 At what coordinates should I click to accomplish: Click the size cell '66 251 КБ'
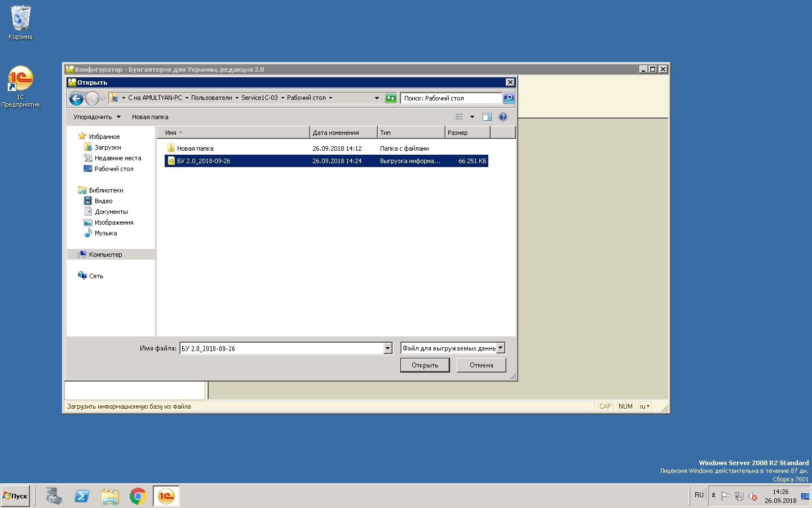(x=472, y=161)
